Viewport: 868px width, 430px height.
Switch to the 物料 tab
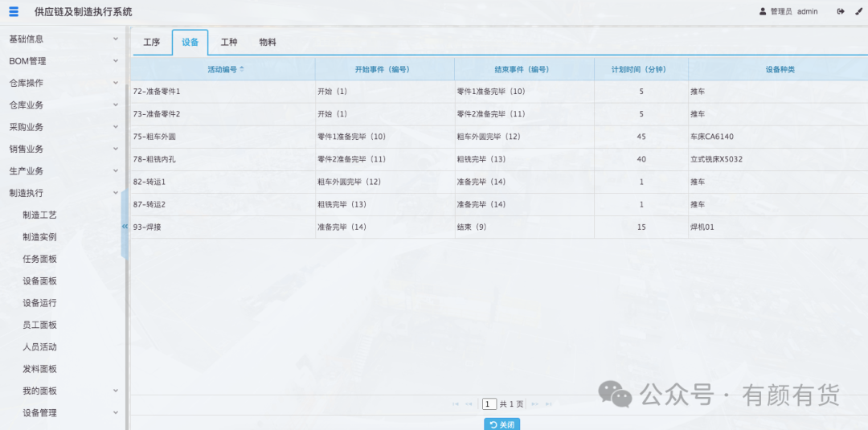(268, 43)
